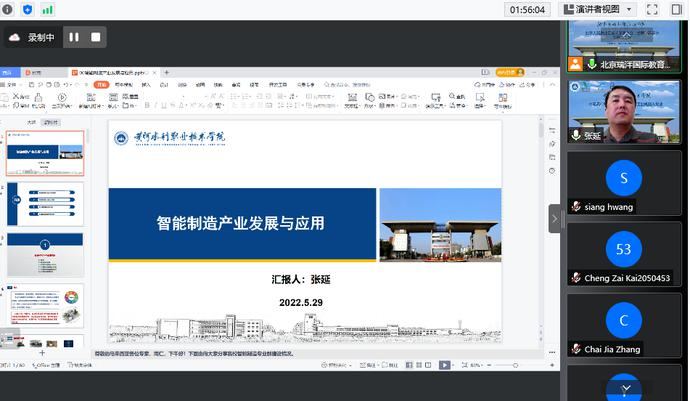Click 张延 video tile microphone icon
The image size is (690, 401).
tap(576, 135)
